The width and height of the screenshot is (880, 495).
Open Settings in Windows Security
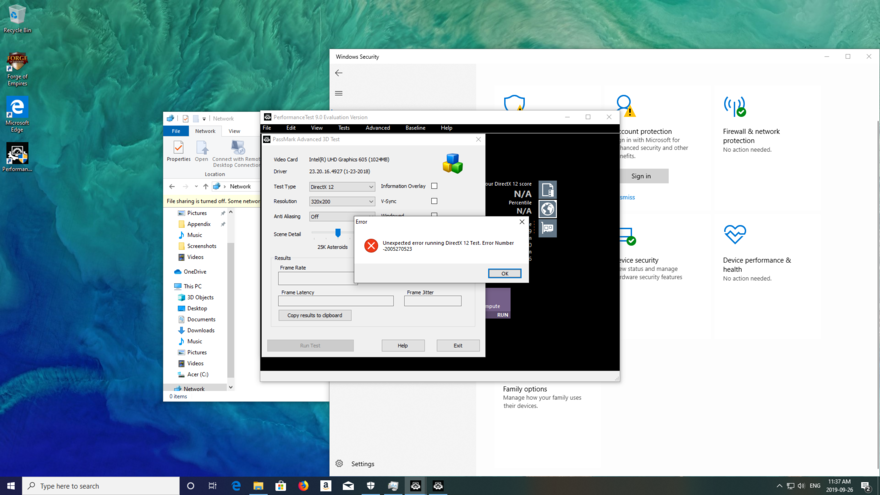coord(356,464)
